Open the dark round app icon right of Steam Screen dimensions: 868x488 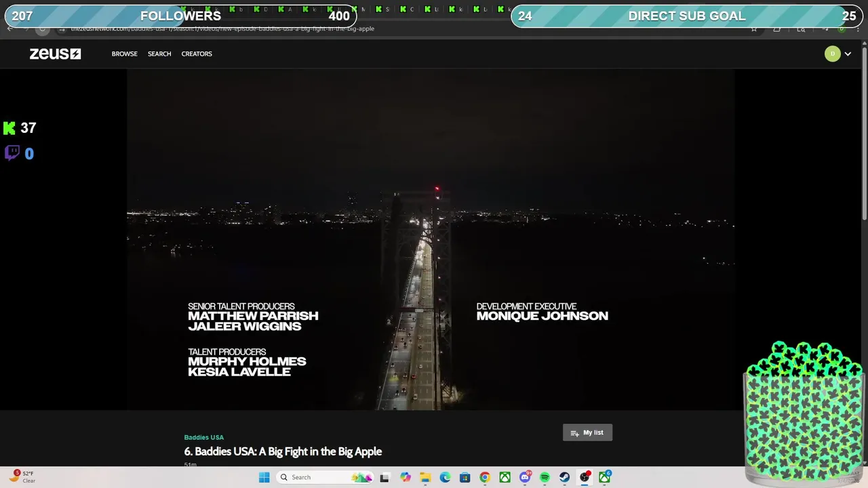(585, 477)
